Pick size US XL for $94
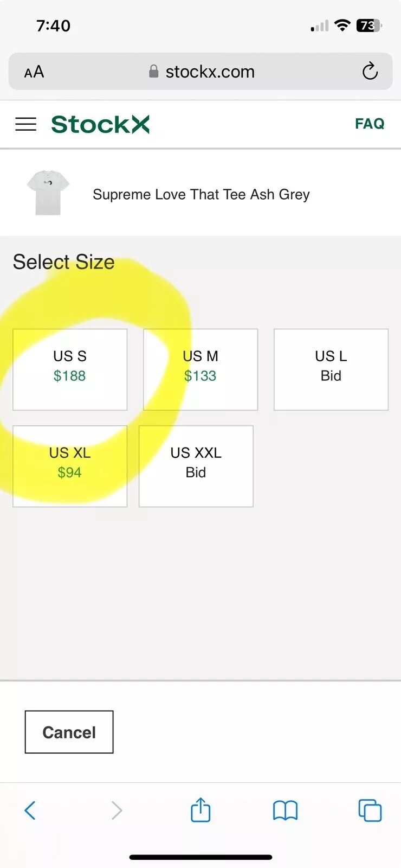The height and width of the screenshot is (868, 401). pyautogui.click(x=70, y=466)
